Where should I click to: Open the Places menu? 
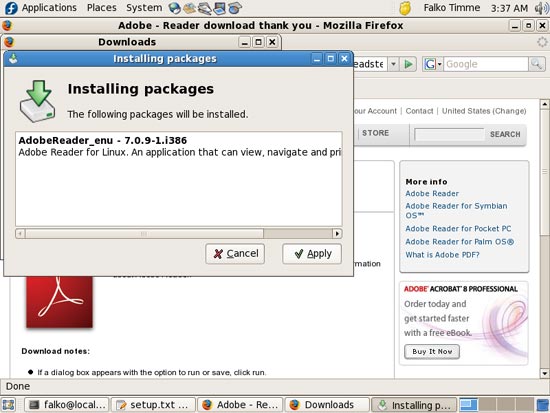coord(102,8)
